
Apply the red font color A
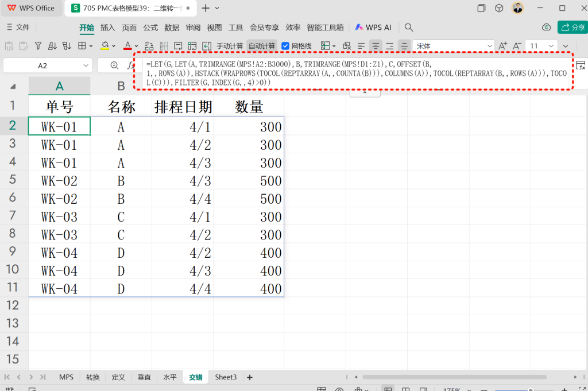(128, 46)
